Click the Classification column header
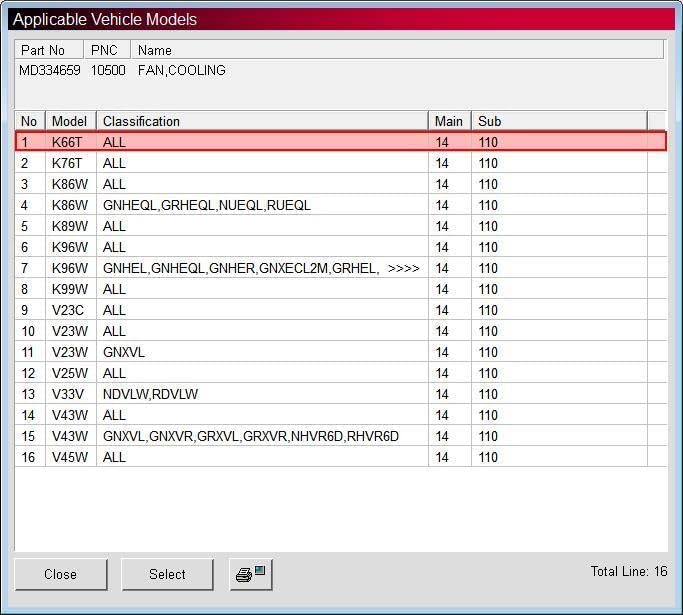 pos(262,121)
